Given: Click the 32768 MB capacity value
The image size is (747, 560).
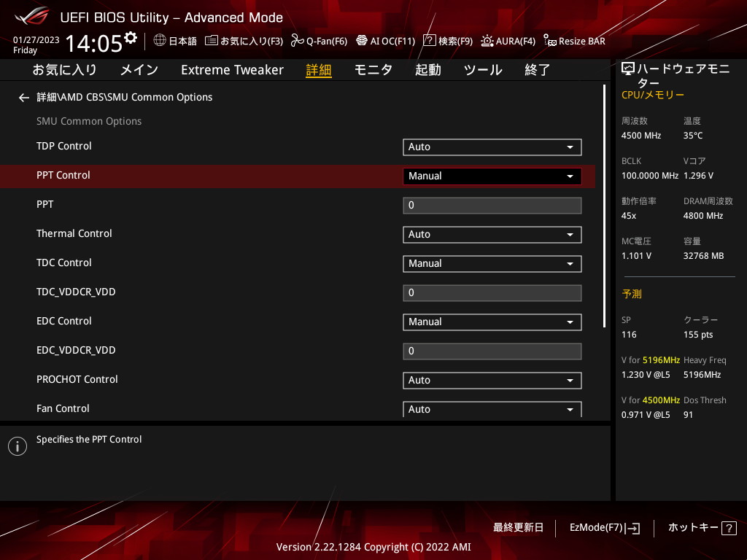Looking at the screenshot, I should (704, 256).
